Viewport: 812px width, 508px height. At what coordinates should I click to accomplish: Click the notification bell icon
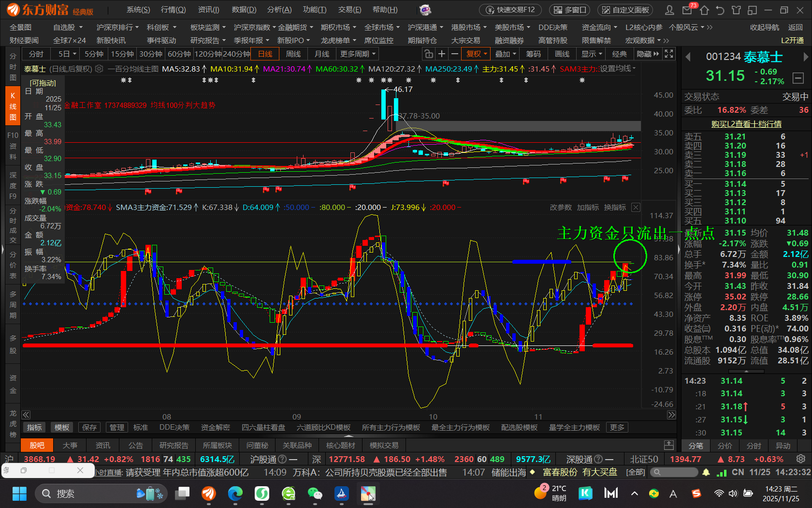[x=706, y=472]
